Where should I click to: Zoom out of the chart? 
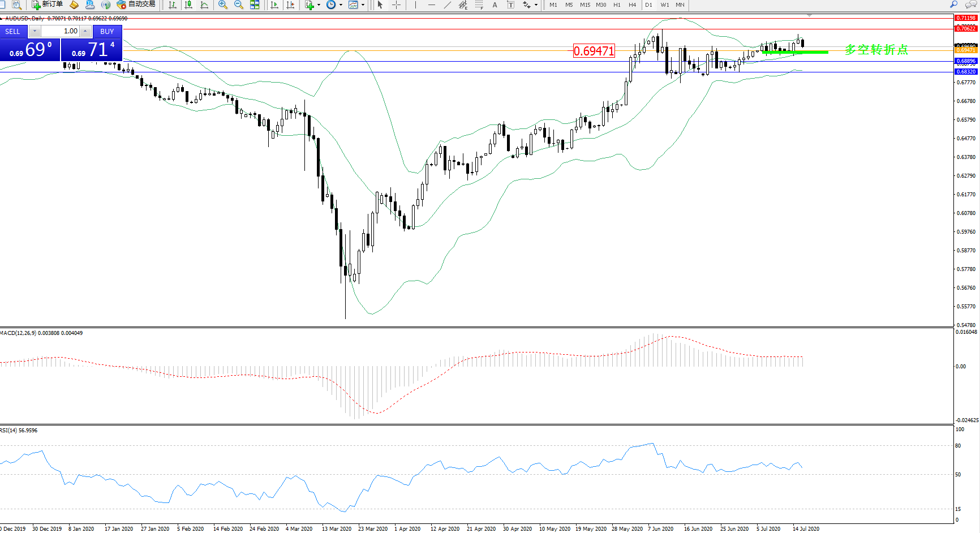(239, 5)
